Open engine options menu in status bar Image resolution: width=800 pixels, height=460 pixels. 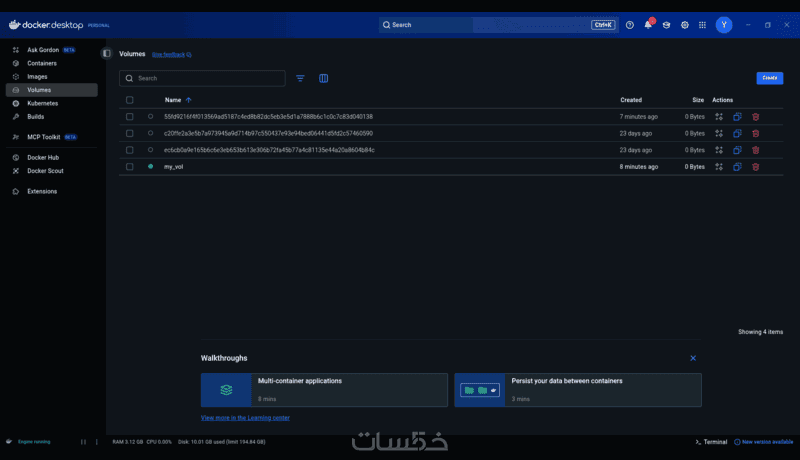click(96, 442)
